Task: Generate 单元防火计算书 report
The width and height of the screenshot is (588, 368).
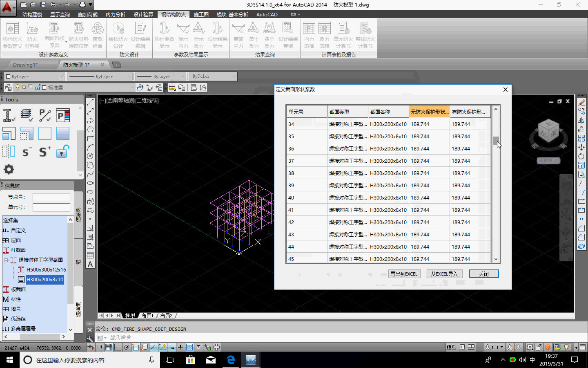Action: [x=343, y=35]
